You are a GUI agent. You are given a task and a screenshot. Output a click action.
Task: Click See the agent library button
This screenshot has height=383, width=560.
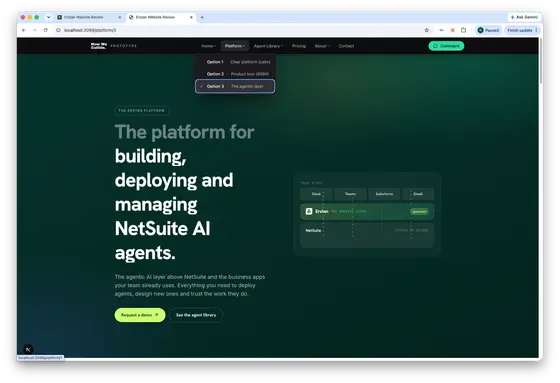[x=196, y=315]
